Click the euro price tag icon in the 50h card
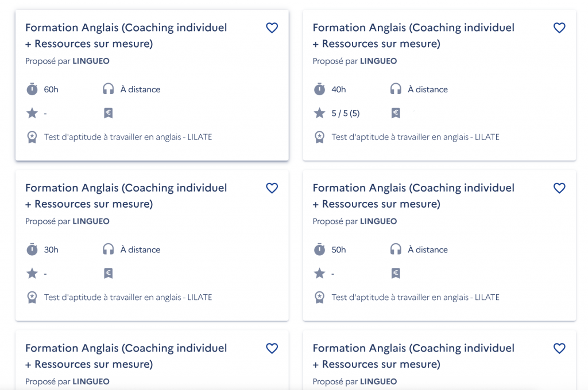The width and height of the screenshot is (588, 390). click(x=396, y=274)
